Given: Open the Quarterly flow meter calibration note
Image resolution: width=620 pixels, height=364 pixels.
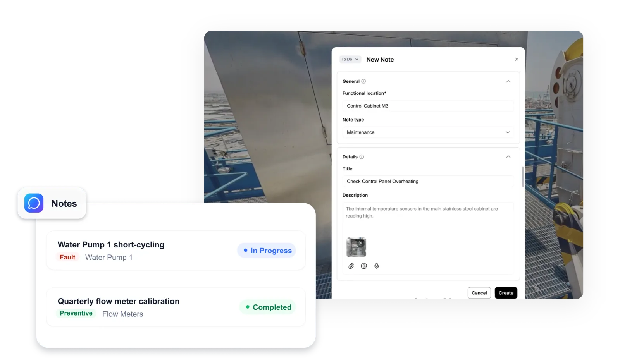Looking at the screenshot, I should pos(176,307).
